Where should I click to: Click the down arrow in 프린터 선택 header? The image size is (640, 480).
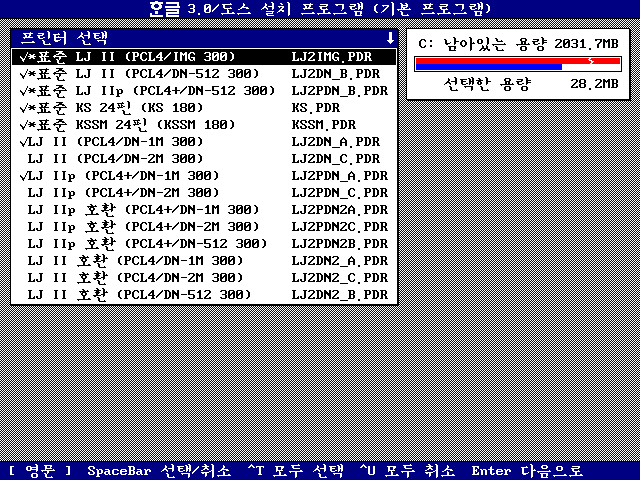pyautogui.click(x=390, y=38)
